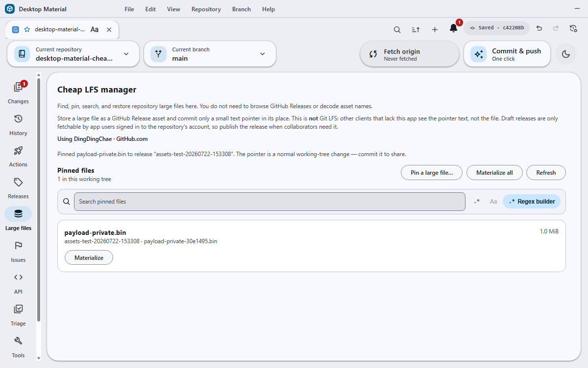The height and width of the screenshot is (368, 588).
Task: Close the desktop-material tab
Action: pyautogui.click(x=109, y=29)
